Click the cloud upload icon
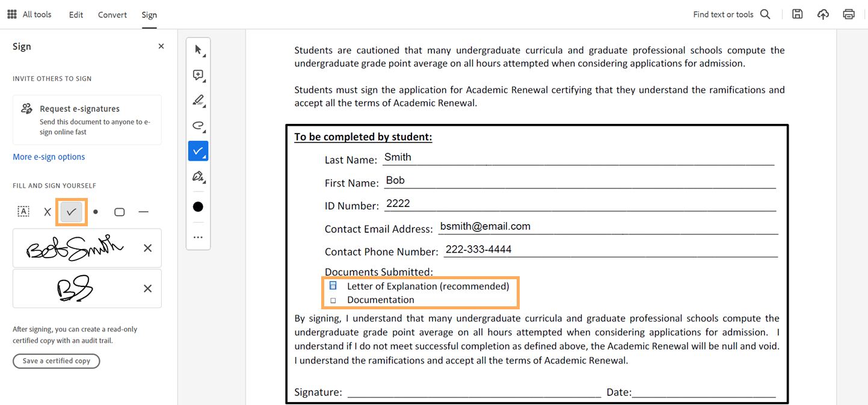Viewport: 868px width, 405px height. coord(823,14)
